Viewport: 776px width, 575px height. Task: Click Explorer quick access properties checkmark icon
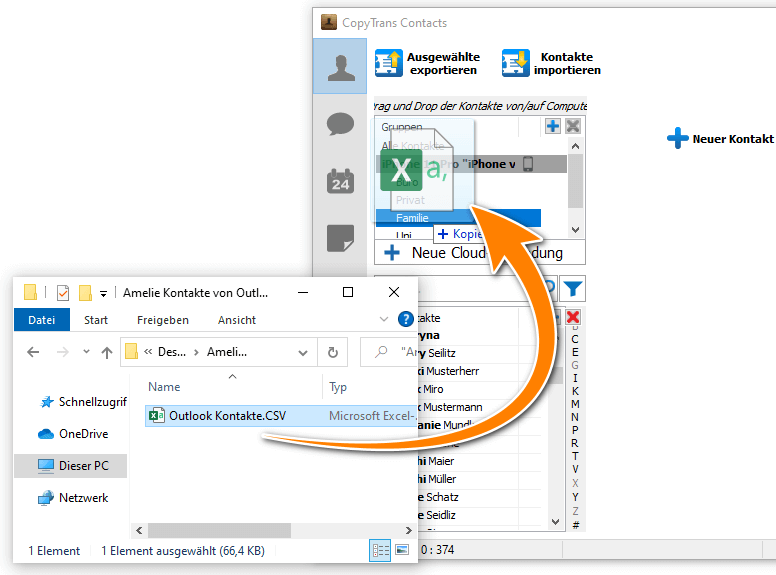click(63, 292)
